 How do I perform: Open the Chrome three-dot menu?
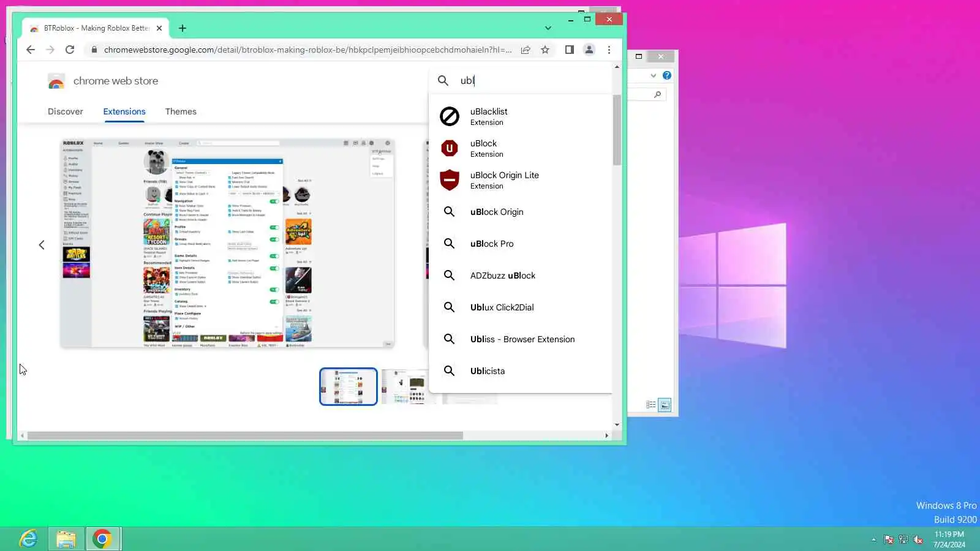pos(609,50)
